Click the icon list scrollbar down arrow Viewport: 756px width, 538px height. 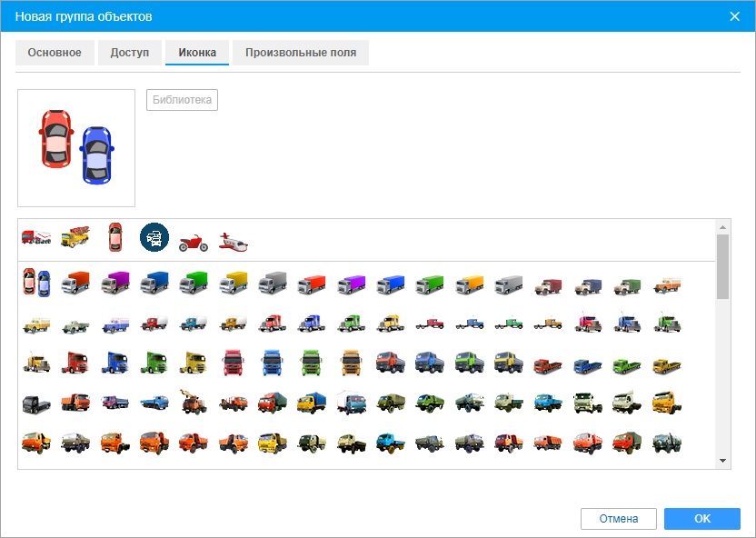tap(722, 461)
